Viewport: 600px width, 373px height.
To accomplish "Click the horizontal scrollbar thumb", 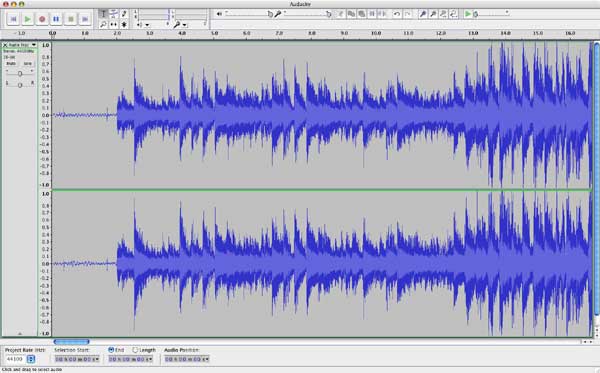I will coord(72,342).
